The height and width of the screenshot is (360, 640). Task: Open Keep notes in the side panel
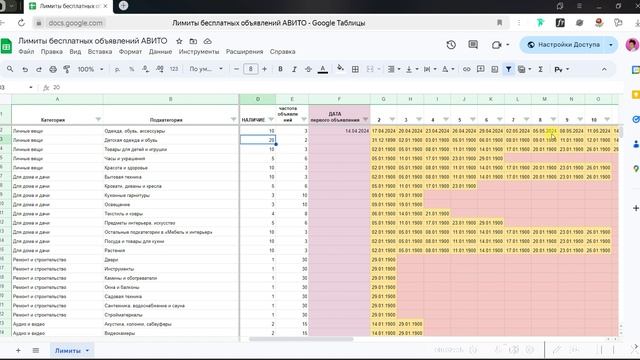(x=636, y=95)
